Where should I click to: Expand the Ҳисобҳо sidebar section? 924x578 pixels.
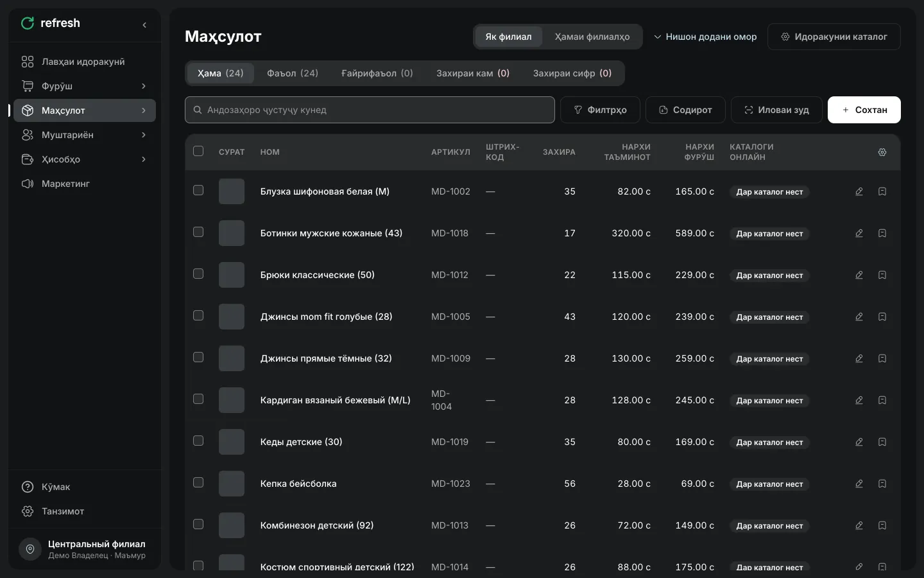point(85,159)
